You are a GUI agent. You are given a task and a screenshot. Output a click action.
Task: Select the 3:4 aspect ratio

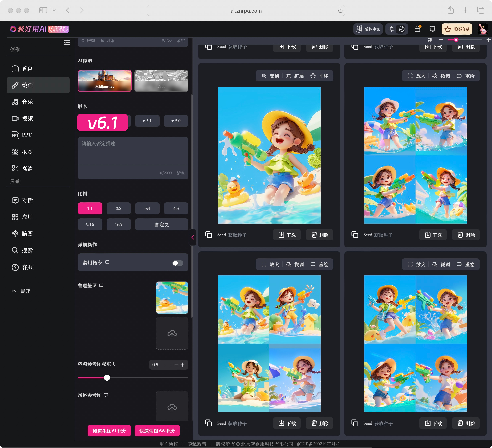click(x=147, y=208)
